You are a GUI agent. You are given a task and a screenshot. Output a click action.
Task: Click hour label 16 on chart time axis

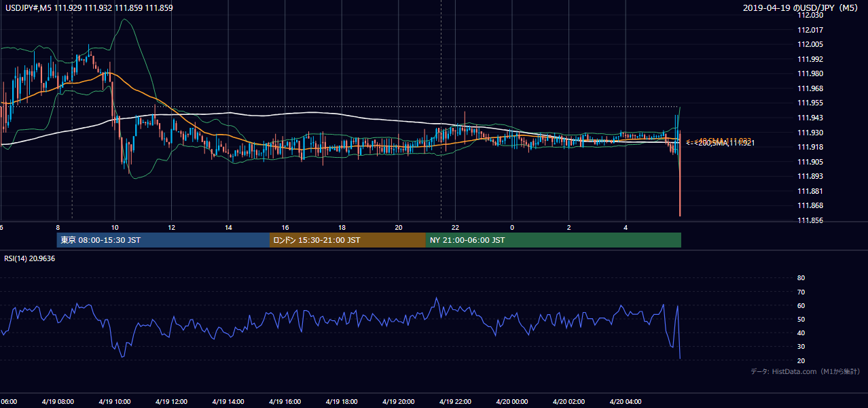point(285,228)
